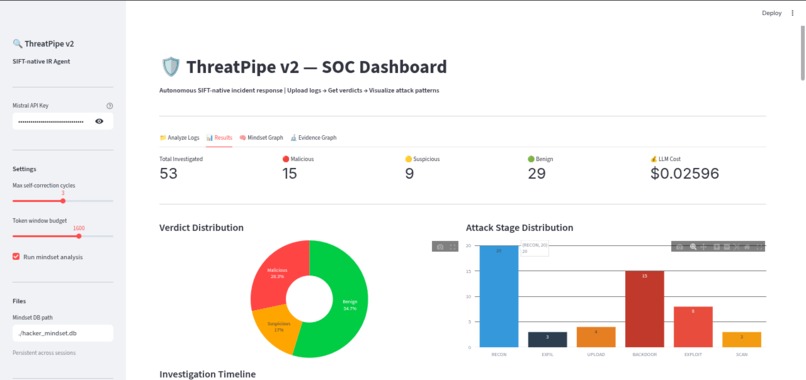The height and width of the screenshot is (380, 806).
Task: Open the three-dot main menu
Action: pyautogui.click(x=792, y=13)
